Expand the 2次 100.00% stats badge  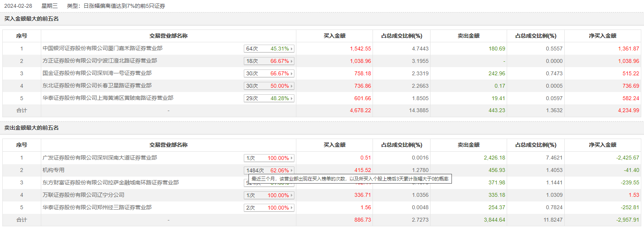tap(269, 208)
